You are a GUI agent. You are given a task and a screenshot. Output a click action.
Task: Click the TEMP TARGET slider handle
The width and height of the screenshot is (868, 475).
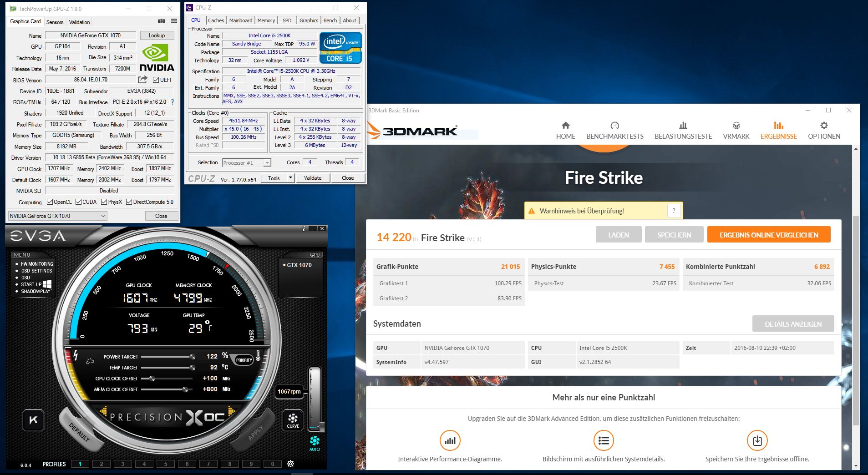(193, 368)
